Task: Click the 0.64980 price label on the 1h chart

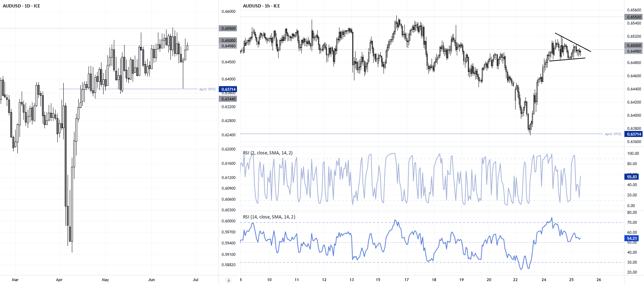Action: point(634,51)
